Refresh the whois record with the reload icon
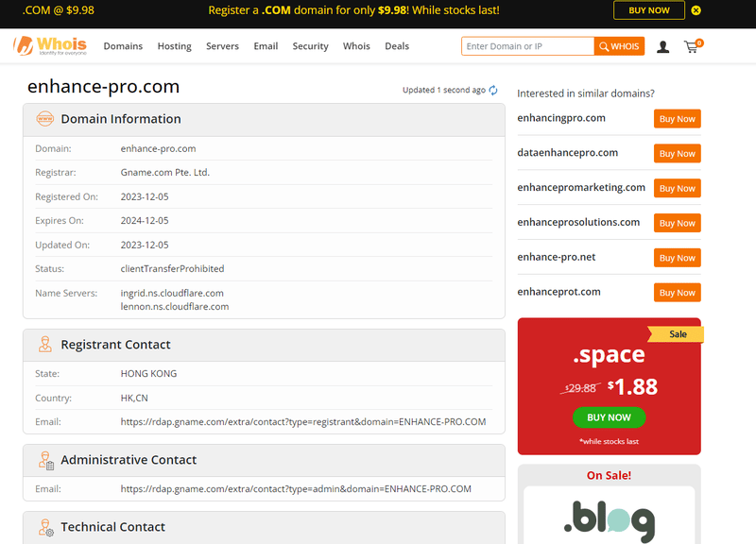Screen dimensions: 756x544 (x=493, y=90)
